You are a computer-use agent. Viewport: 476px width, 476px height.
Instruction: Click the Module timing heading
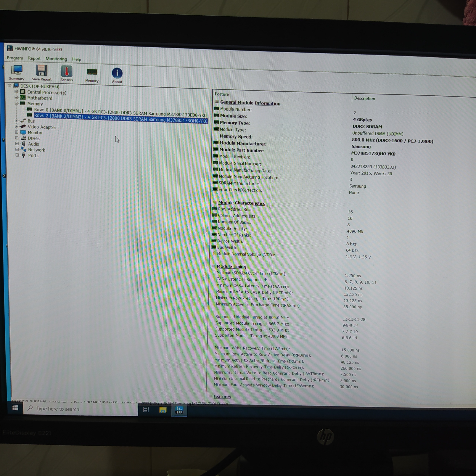coord(231,267)
